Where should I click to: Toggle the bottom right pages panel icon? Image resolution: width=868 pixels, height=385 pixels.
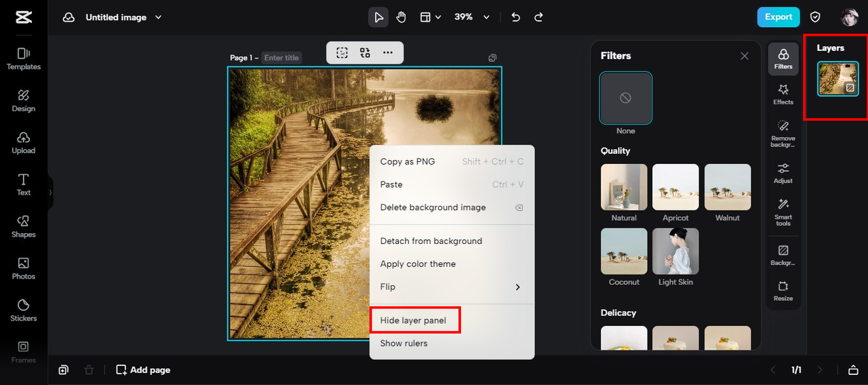pos(853,370)
